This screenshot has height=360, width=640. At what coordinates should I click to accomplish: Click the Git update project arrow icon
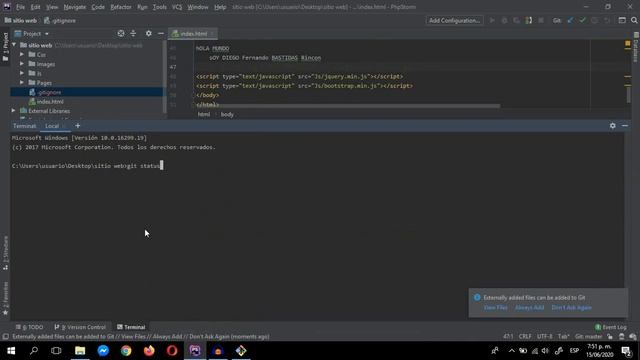pos(570,20)
